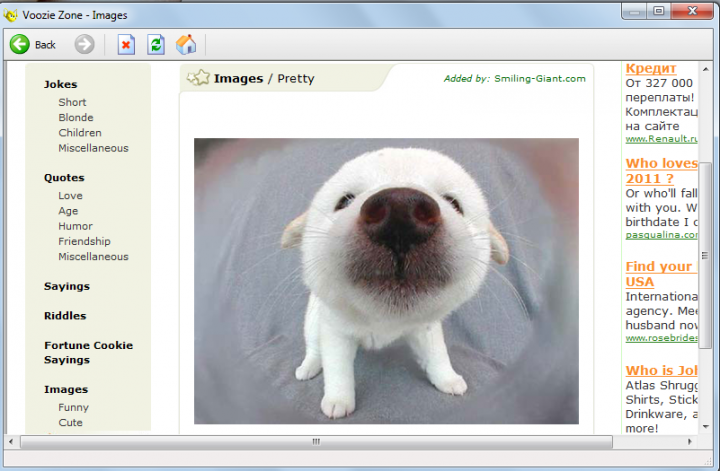Click the white puppy image
720x471 pixels.
point(386,280)
